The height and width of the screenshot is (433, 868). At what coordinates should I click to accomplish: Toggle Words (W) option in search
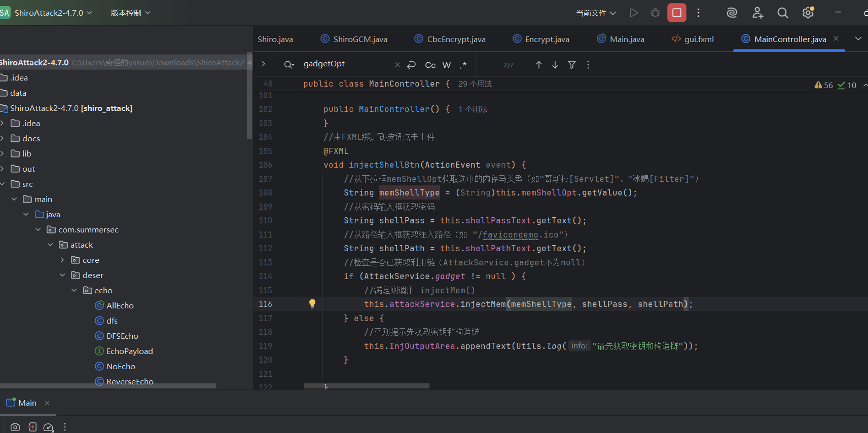point(446,65)
